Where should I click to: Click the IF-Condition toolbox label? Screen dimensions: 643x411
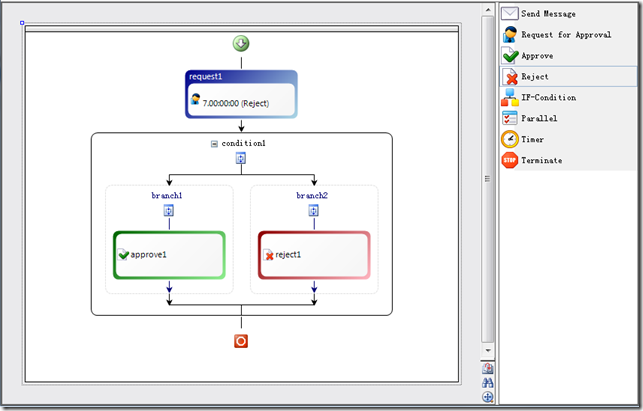click(549, 98)
